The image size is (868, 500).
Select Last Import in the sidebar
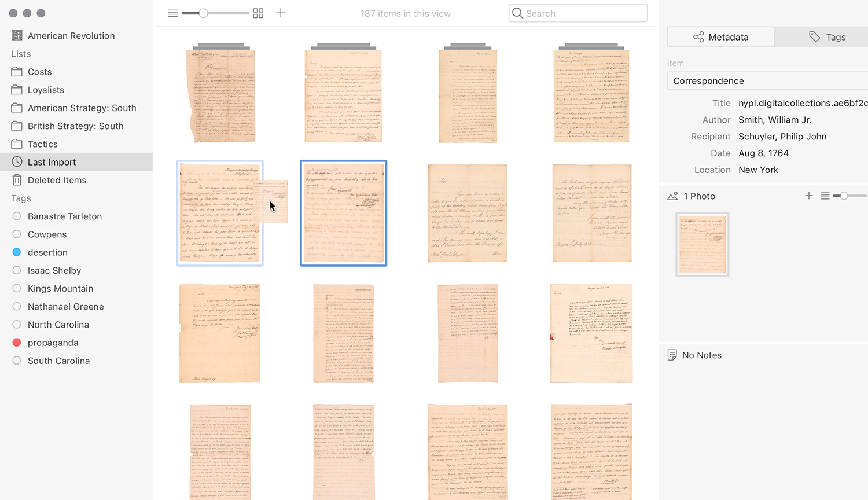pos(52,162)
